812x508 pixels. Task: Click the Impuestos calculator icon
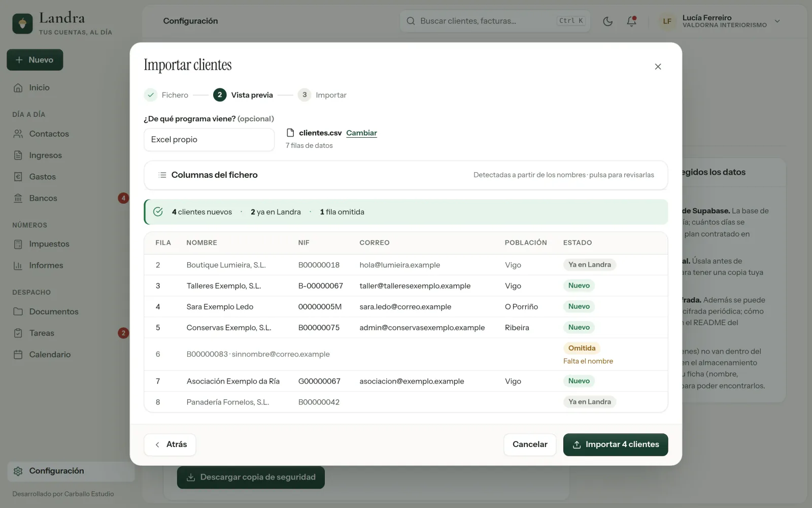click(x=18, y=244)
